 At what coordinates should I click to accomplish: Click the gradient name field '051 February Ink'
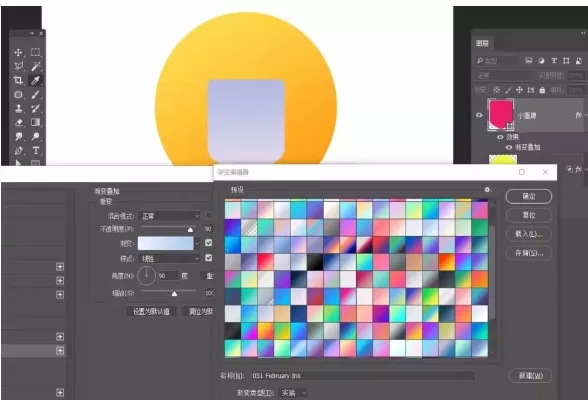(363, 376)
